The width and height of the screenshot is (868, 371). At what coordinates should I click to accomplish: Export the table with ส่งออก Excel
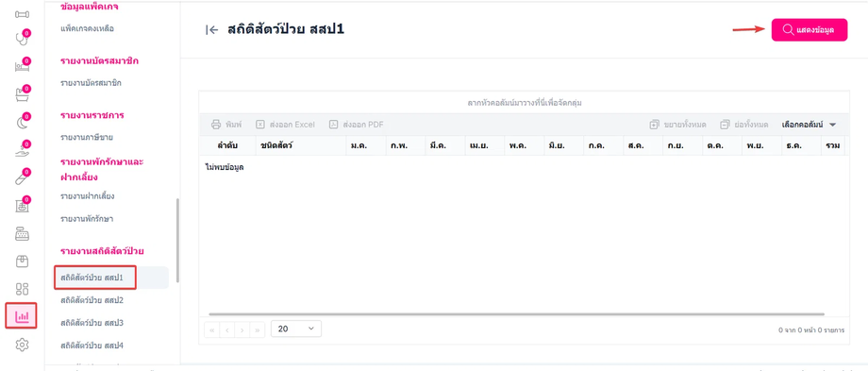285,125
